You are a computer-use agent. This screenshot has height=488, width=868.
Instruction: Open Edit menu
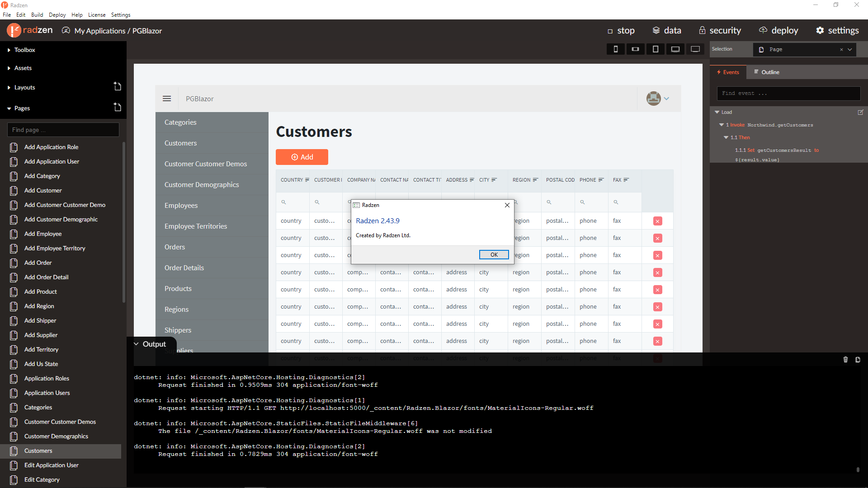tap(21, 14)
